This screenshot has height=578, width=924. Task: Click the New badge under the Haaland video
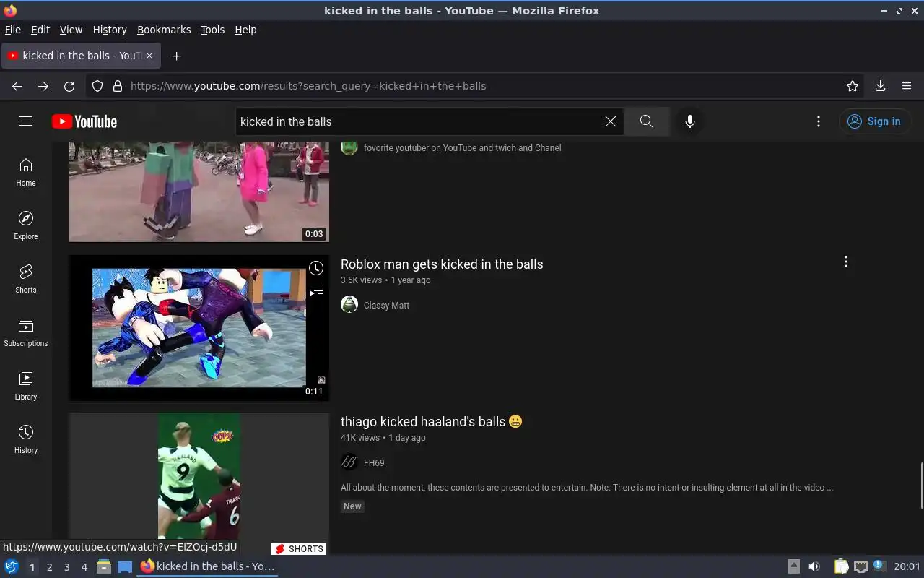click(x=352, y=506)
